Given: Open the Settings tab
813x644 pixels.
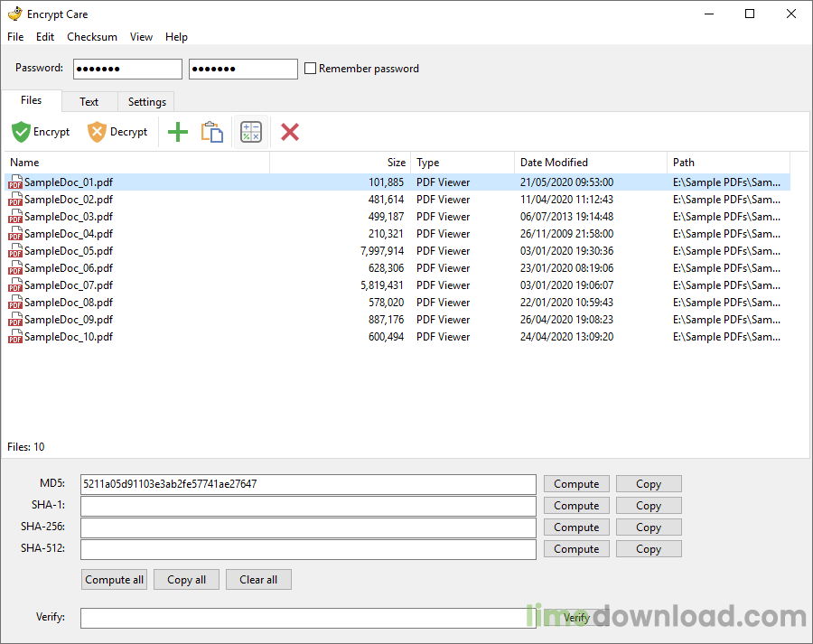Looking at the screenshot, I should pyautogui.click(x=145, y=101).
